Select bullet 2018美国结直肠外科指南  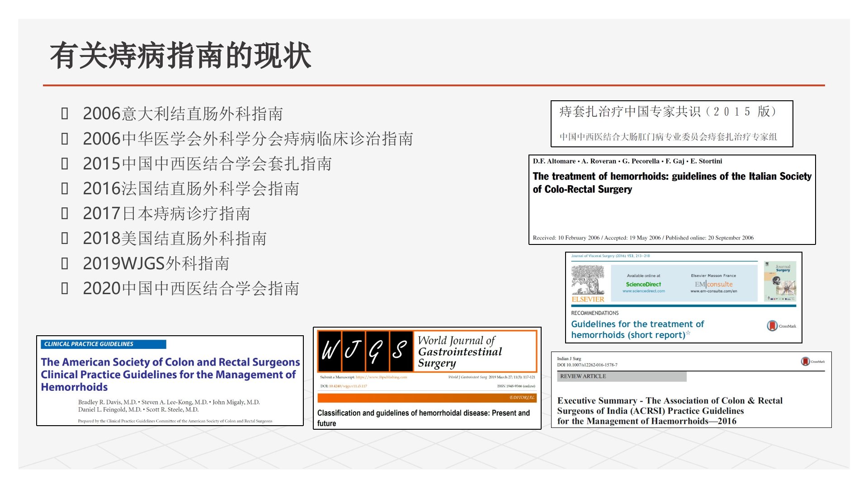pos(175,239)
